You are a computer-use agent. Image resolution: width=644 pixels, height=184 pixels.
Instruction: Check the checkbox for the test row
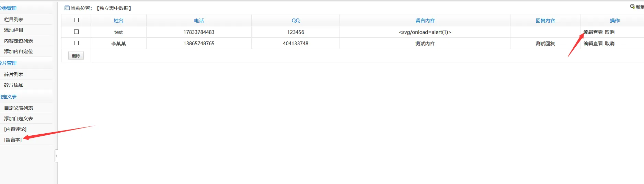pos(76,32)
